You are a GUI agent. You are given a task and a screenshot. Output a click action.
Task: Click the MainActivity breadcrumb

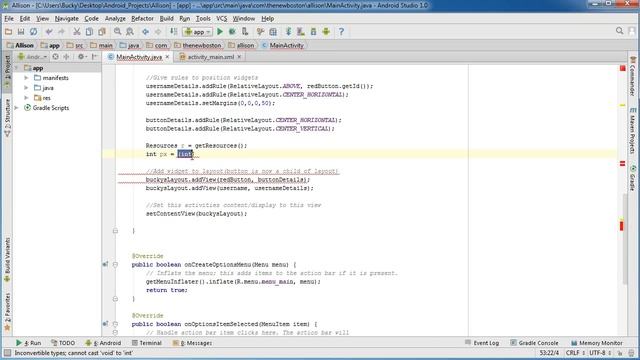[282, 45]
